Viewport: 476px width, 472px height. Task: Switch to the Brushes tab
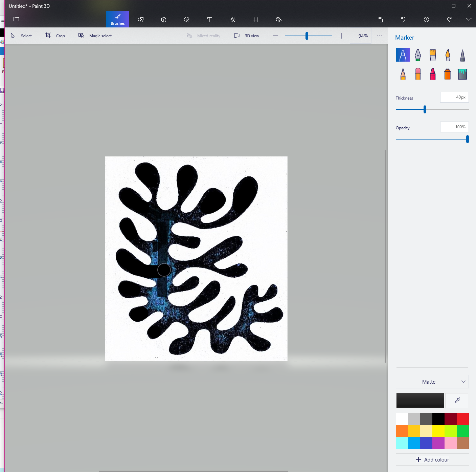(x=118, y=19)
